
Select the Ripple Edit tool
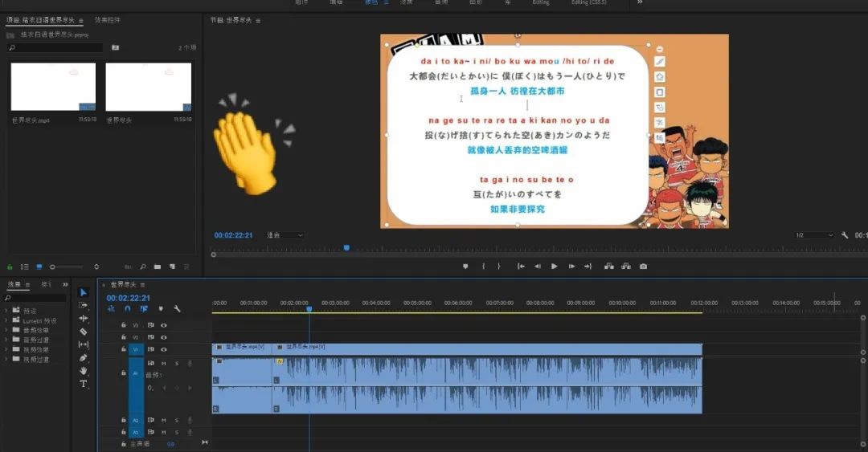coord(83,318)
